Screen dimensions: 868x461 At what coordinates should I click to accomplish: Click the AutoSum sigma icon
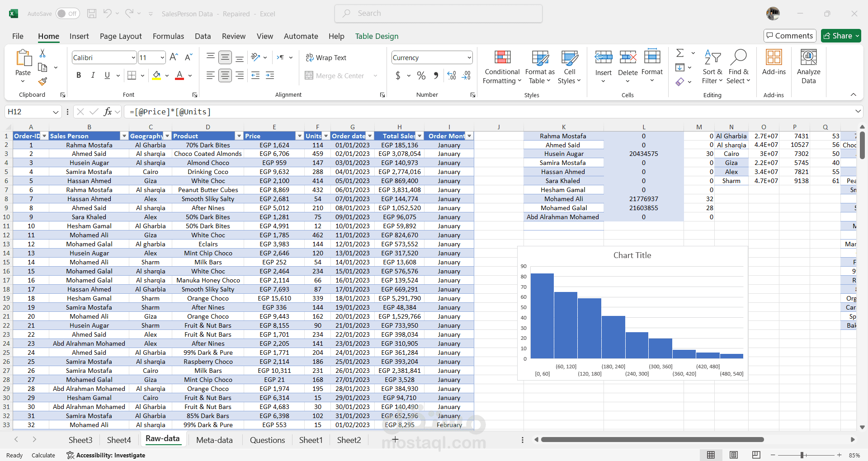click(x=680, y=53)
